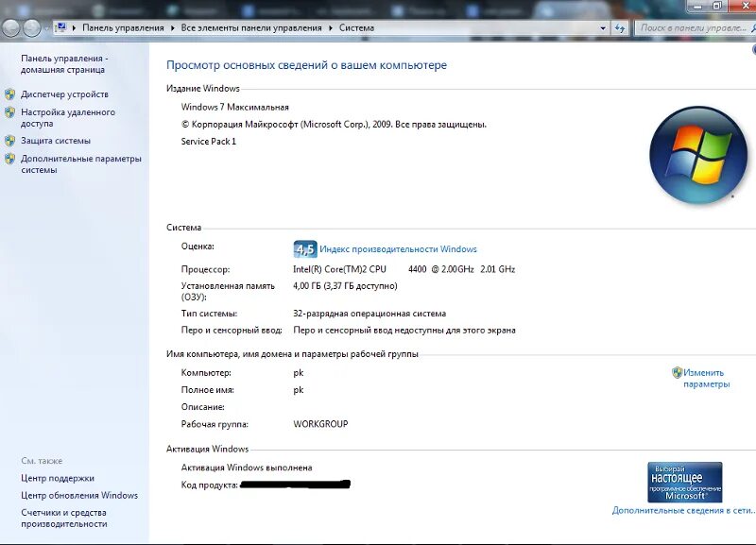Click the Microsoft copyright 2009 text
Viewport: 756px width, 545px height.
tap(334, 125)
